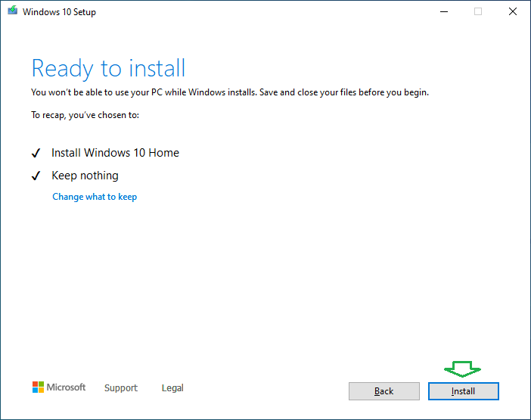Select the Keep nothing text

tap(85, 176)
